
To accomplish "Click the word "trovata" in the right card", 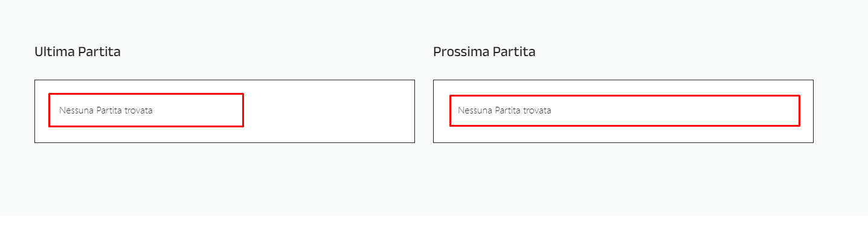I will [x=537, y=110].
